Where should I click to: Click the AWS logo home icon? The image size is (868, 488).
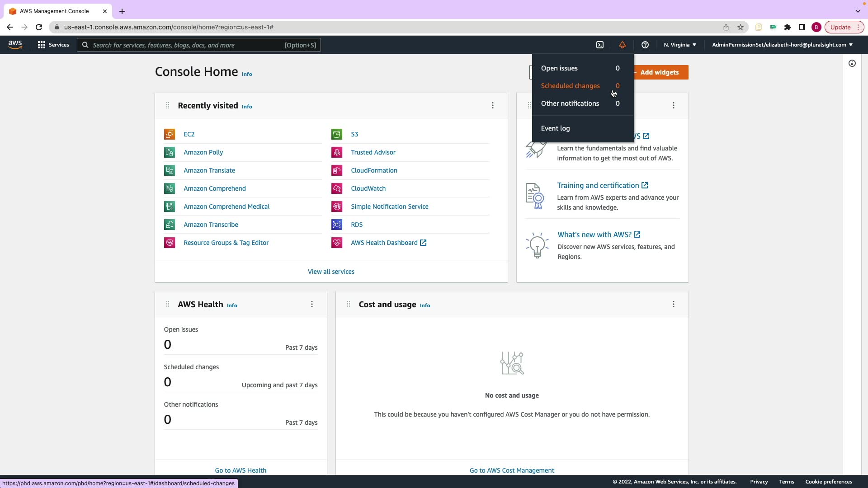[x=15, y=44]
